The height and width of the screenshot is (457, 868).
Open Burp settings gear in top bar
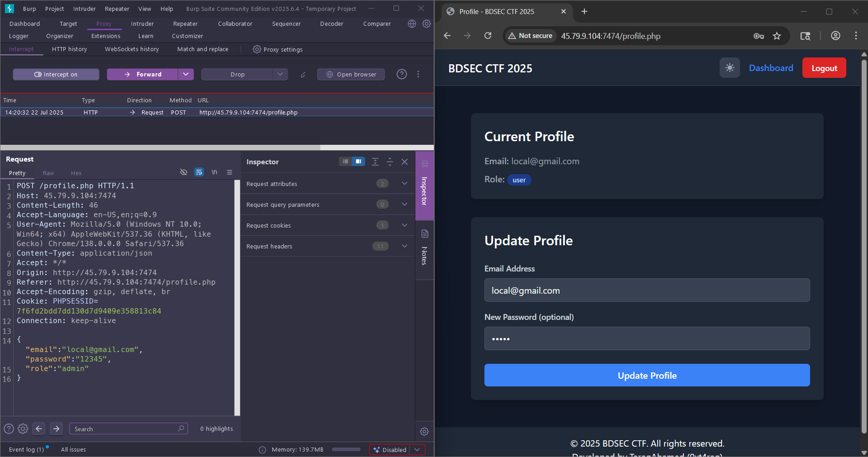coord(427,24)
